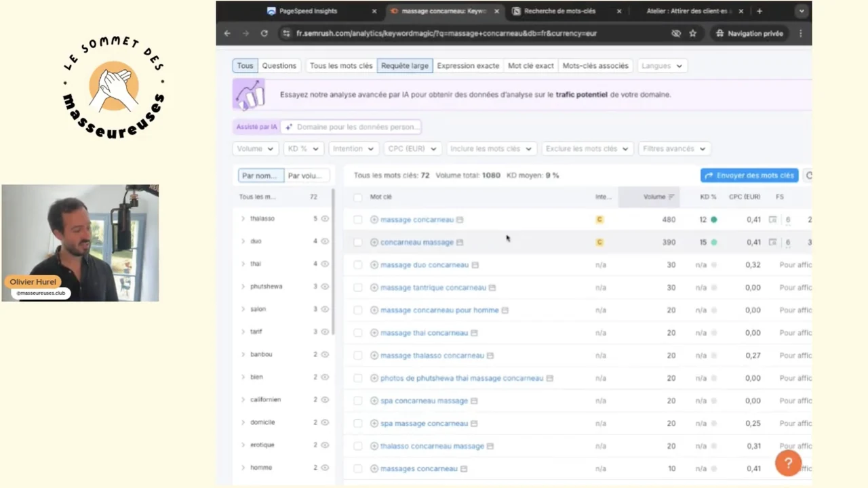Toggle eye icon for duo group
Screen dimensions: 868x488
coord(325,241)
